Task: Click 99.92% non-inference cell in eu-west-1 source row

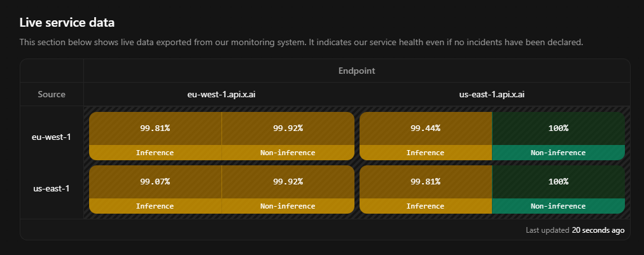Action: (288, 128)
